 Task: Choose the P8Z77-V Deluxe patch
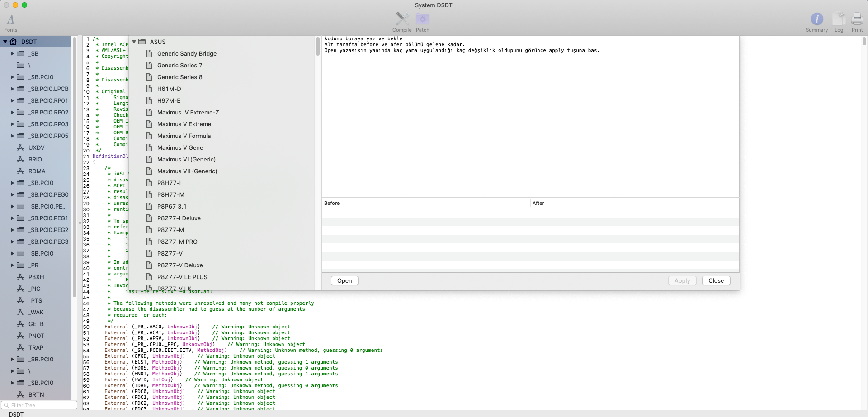(179, 265)
